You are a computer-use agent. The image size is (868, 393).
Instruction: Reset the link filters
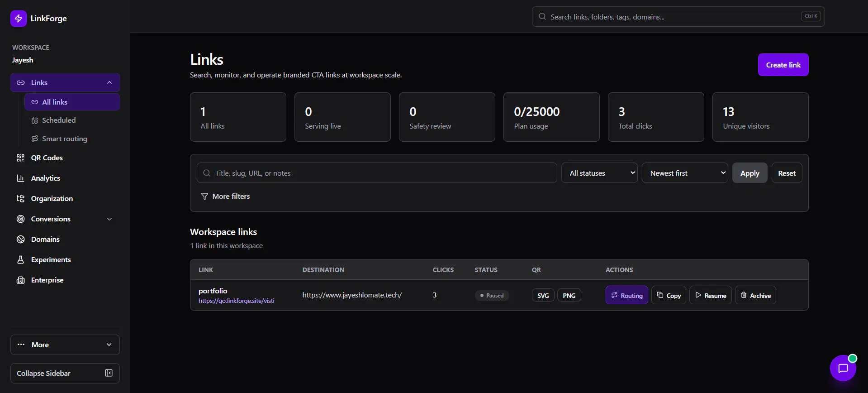coord(787,173)
